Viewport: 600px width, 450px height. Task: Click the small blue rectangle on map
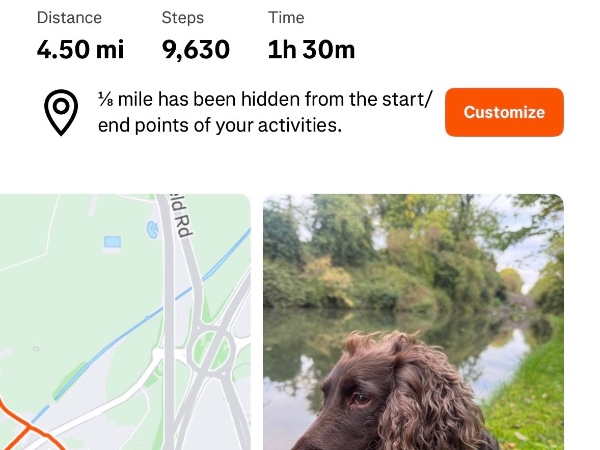[x=112, y=242]
